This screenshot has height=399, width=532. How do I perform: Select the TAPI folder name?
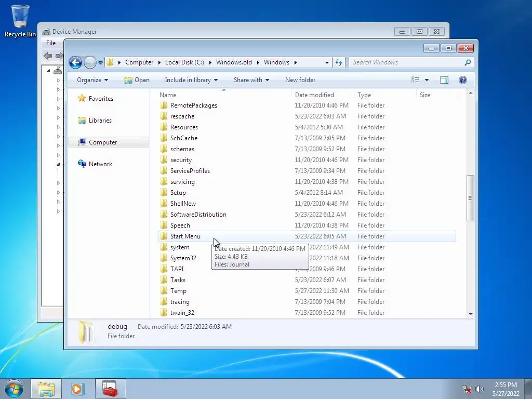coord(177,269)
